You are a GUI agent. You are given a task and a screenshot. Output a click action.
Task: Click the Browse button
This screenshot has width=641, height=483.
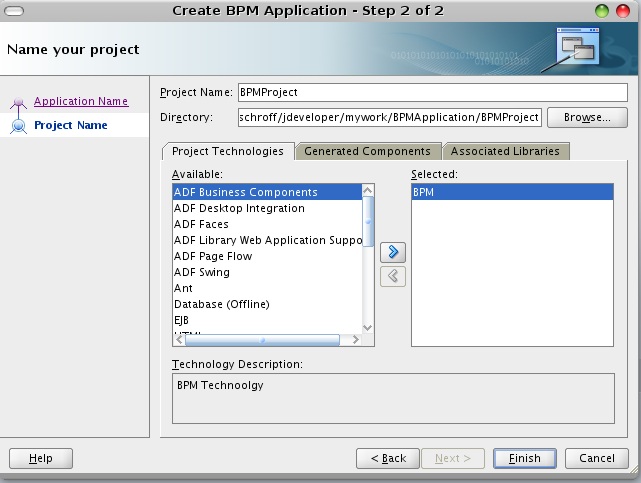pos(587,118)
